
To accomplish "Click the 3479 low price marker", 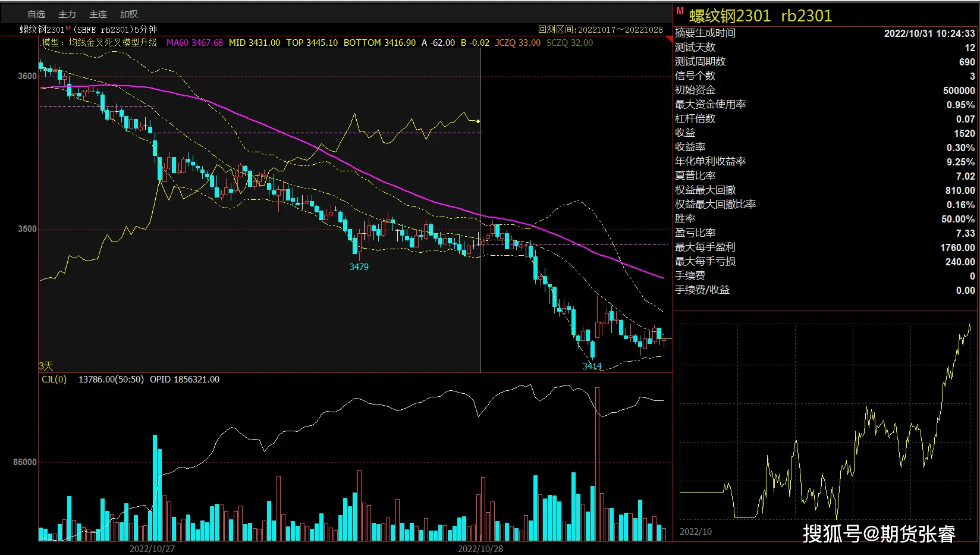I will pos(359,267).
